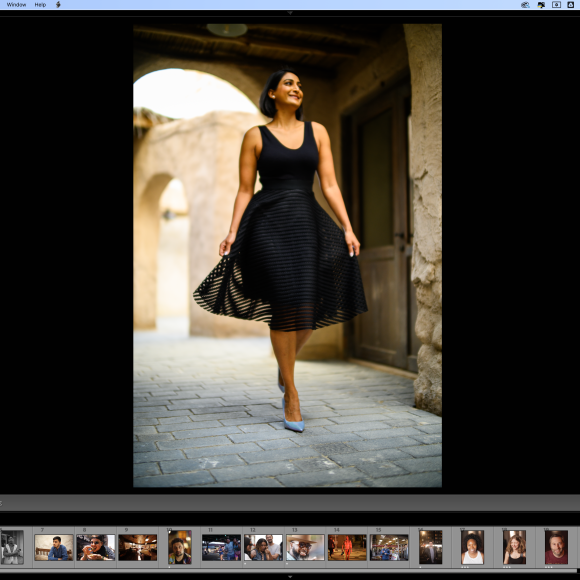Select thumbnail 18 of curly-haired woman

click(514, 547)
